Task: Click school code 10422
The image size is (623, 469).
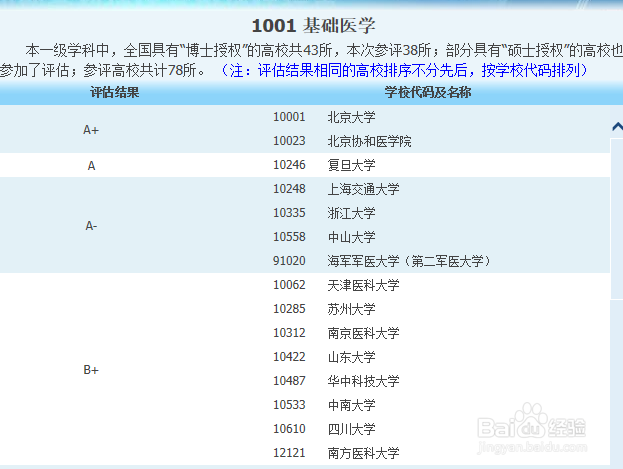Action: 289,357
